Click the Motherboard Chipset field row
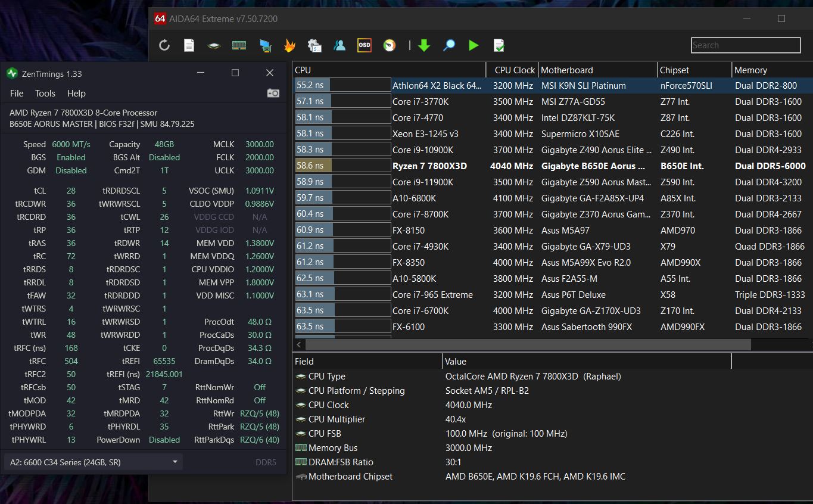This screenshot has width=813, height=504. (x=553, y=477)
